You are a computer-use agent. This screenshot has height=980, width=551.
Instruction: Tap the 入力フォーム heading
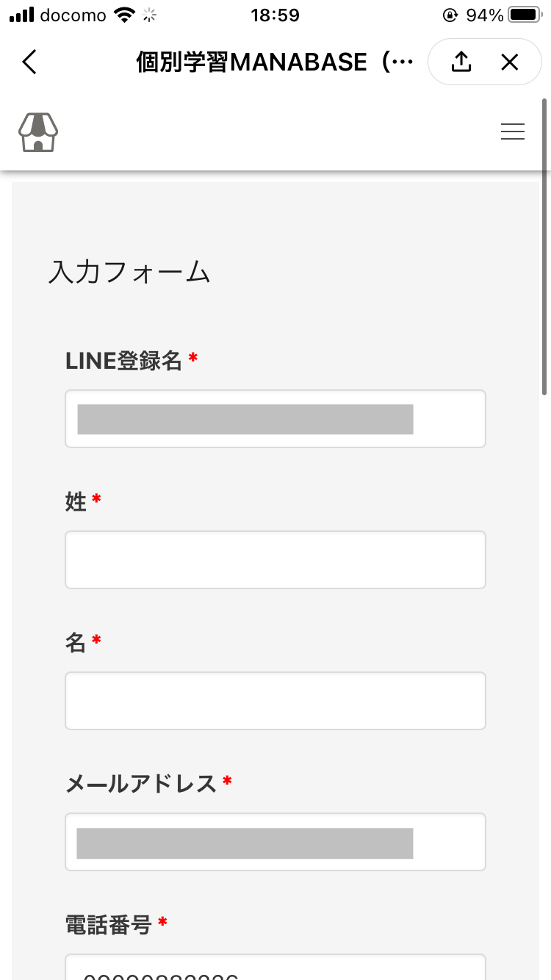coord(129,273)
